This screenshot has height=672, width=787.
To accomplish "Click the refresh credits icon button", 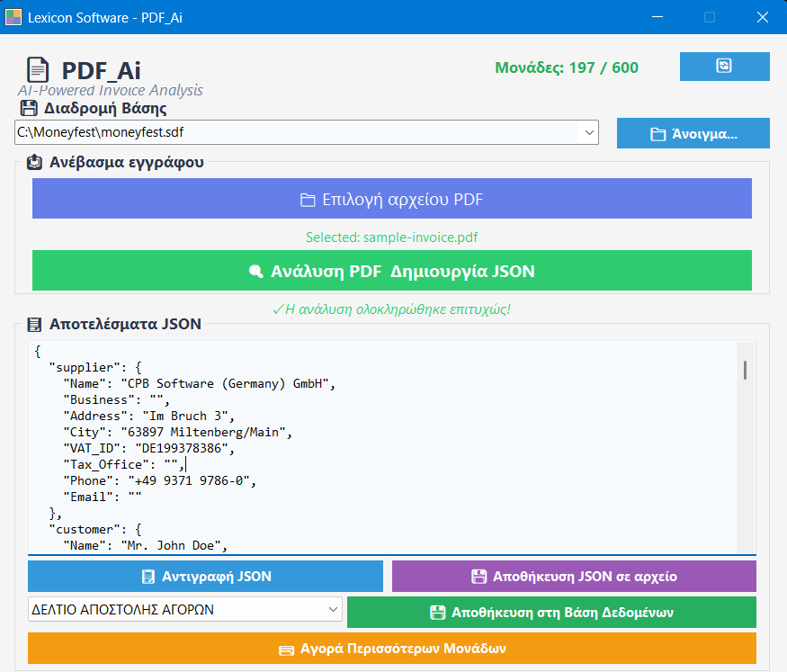I will [724, 67].
